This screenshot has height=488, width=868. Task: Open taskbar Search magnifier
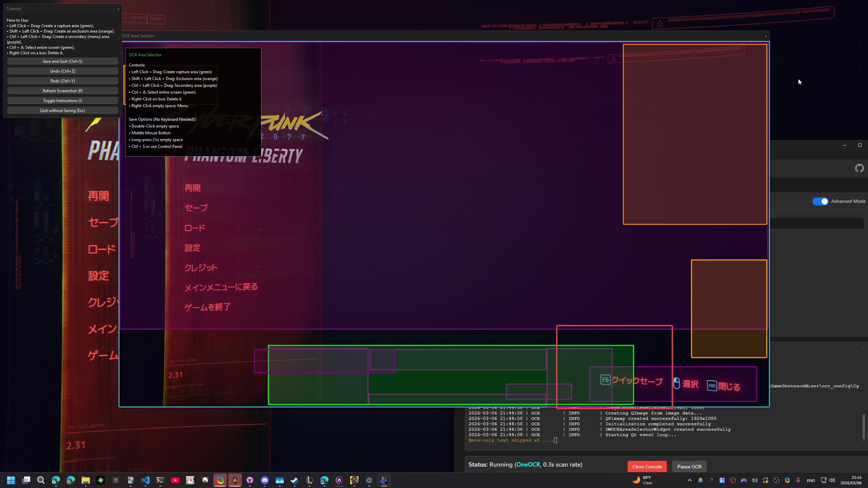click(41, 480)
